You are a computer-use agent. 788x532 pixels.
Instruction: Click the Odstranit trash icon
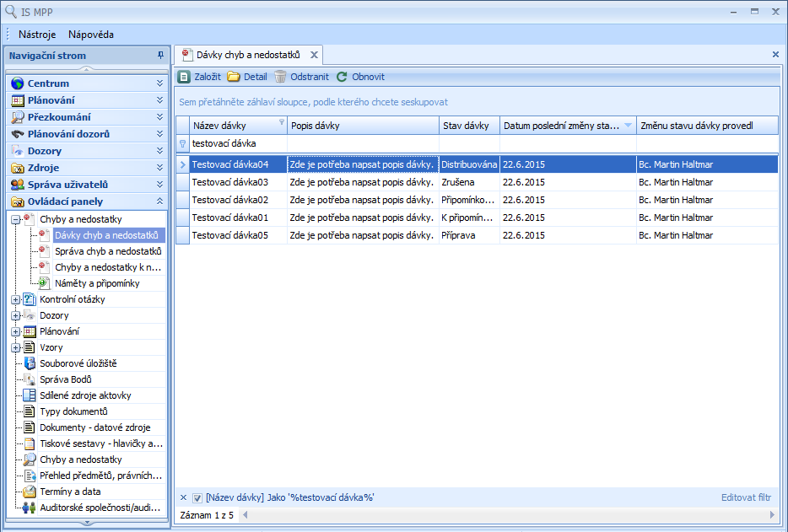[280, 77]
